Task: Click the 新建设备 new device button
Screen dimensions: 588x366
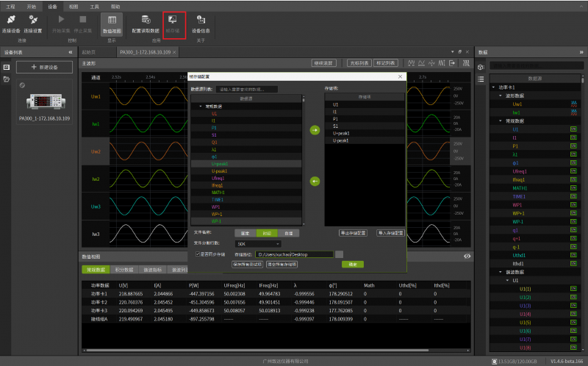Action: click(44, 67)
